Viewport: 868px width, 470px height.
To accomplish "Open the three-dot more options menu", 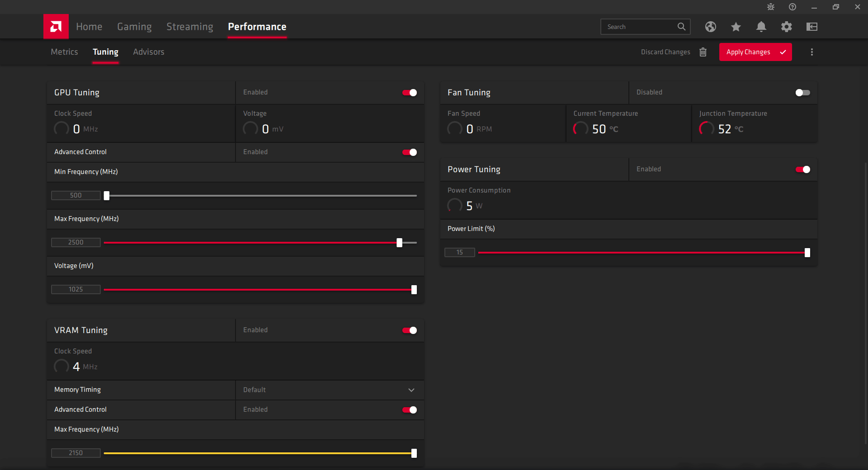I will [x=812, y=52].
